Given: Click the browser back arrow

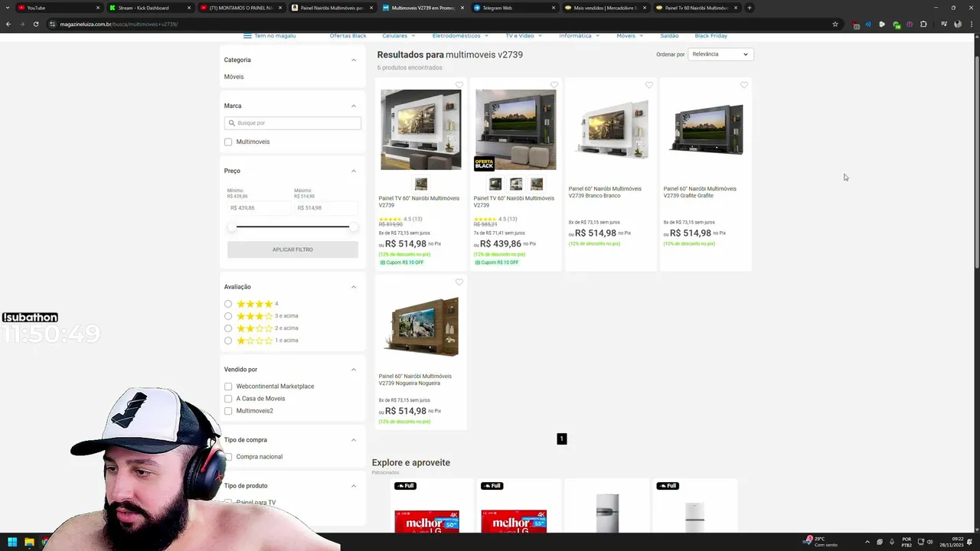Looking at the screenshot, I should coord(8,24).
